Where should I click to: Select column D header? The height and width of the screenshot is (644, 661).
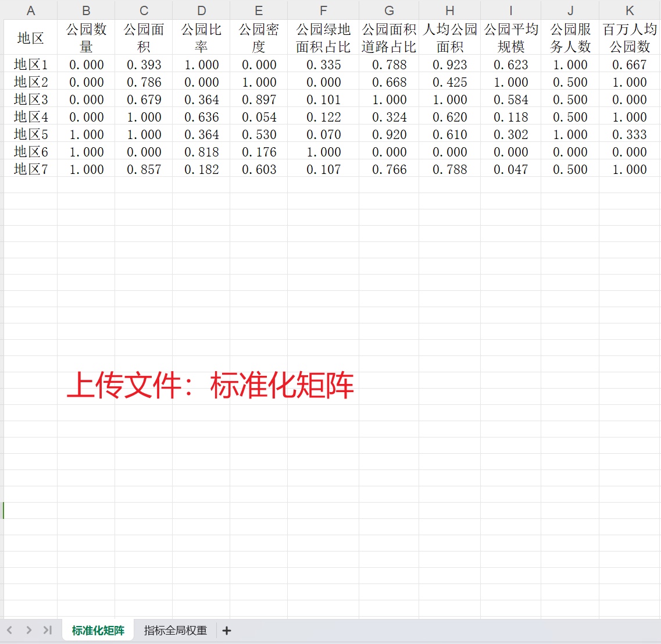pos(201,10)
